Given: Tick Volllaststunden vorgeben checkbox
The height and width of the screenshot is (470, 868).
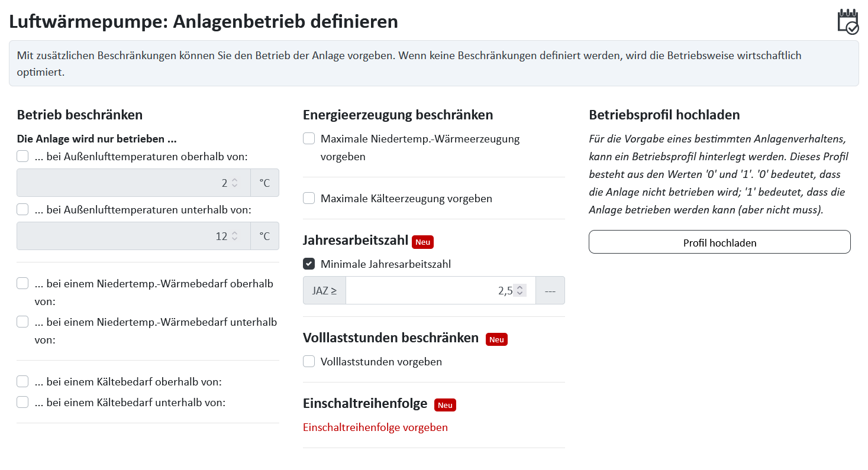Looking at the screenshot, I should click(x=309, y=361).
